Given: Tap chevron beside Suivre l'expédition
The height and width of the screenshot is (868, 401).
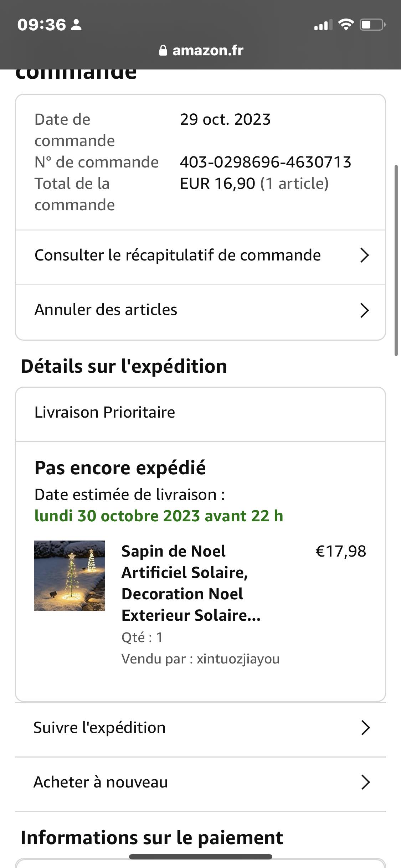Looking at the screenshot, I should pyautogui.click(x=365, y=728).
